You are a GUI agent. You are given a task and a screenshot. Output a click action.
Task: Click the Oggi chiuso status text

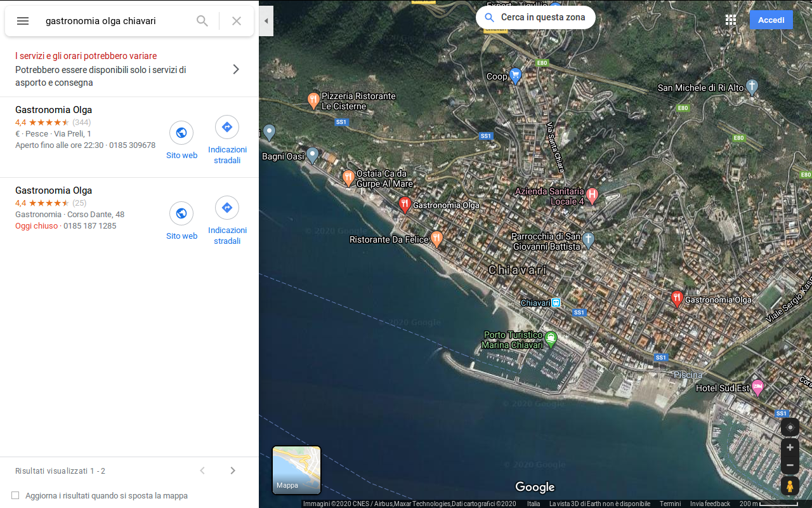[x=36, y=226]
